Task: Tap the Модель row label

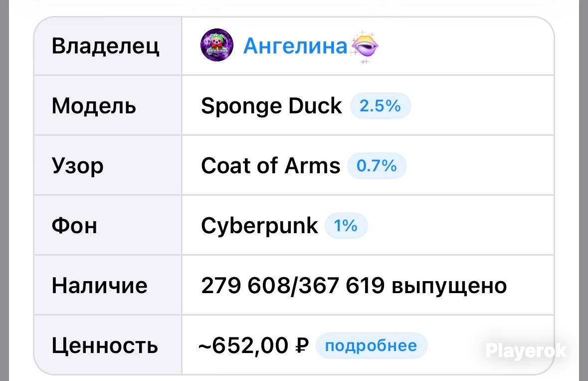Action: [94, 106]
